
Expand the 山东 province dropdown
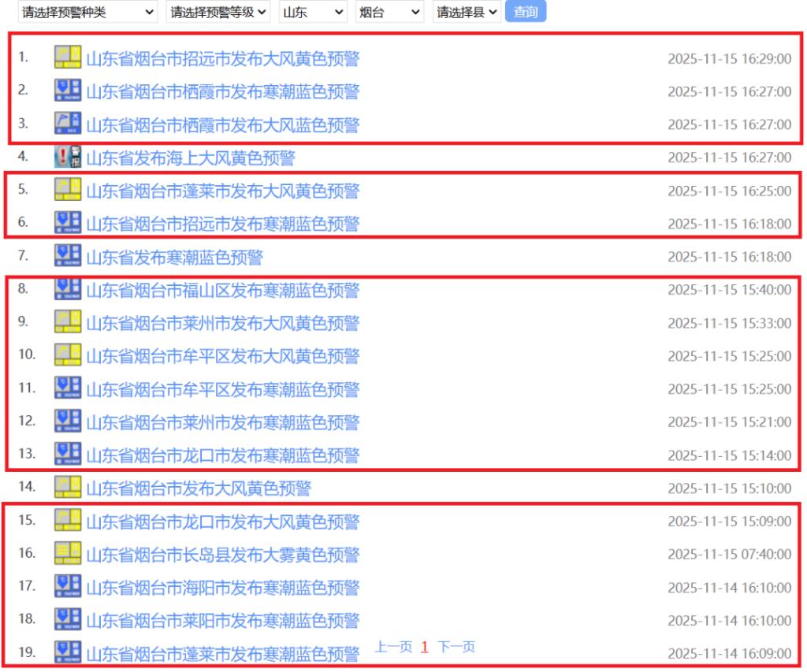312,13
